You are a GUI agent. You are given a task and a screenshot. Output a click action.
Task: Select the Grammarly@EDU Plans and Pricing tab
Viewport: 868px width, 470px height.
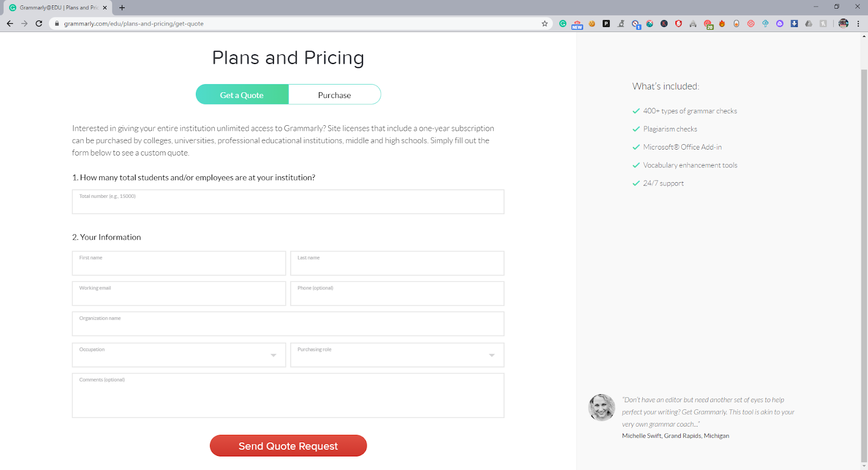pos(54,8)
